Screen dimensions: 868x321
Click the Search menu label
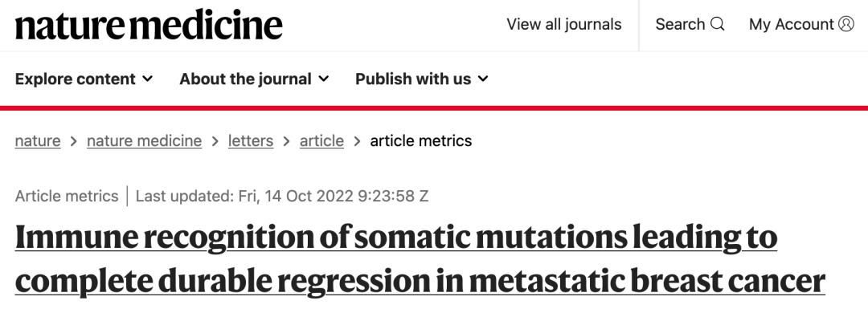680,25
